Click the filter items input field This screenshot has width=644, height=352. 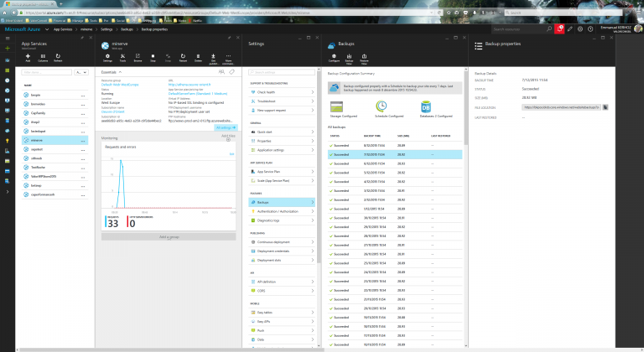[46, 72]
